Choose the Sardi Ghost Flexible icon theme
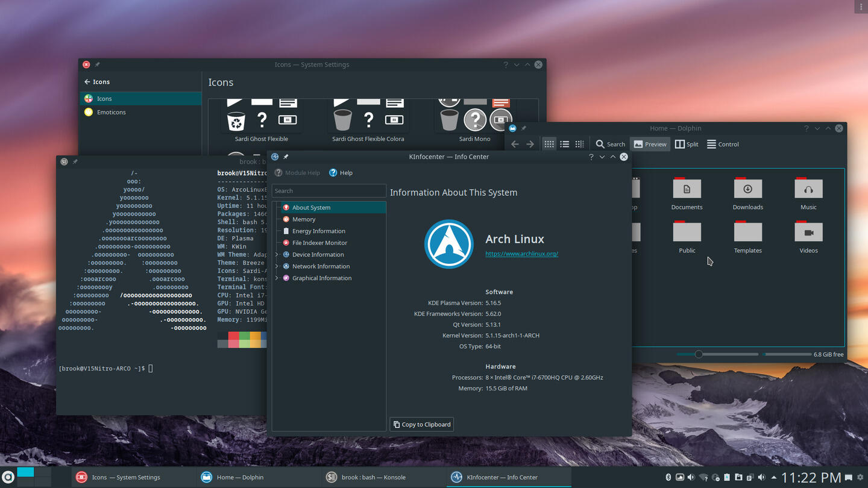This screenshot has width=868, height=488. click(x=262, y=120)
